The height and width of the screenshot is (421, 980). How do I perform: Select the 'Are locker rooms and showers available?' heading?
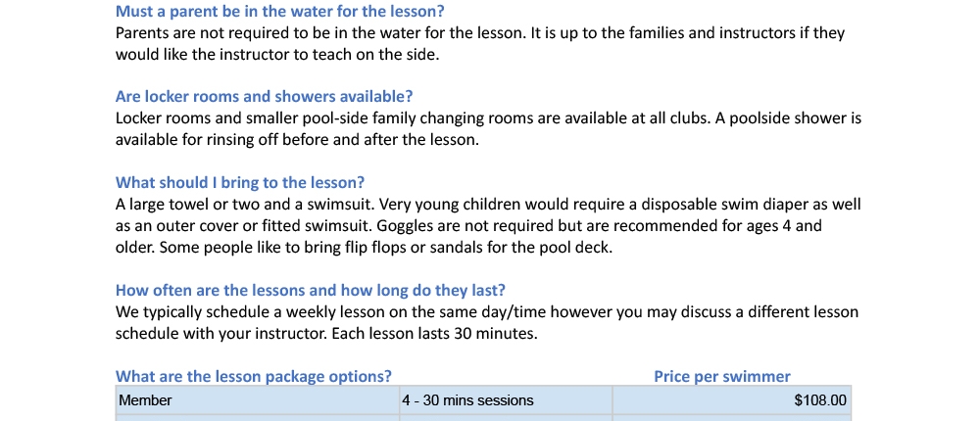[265, 97]
